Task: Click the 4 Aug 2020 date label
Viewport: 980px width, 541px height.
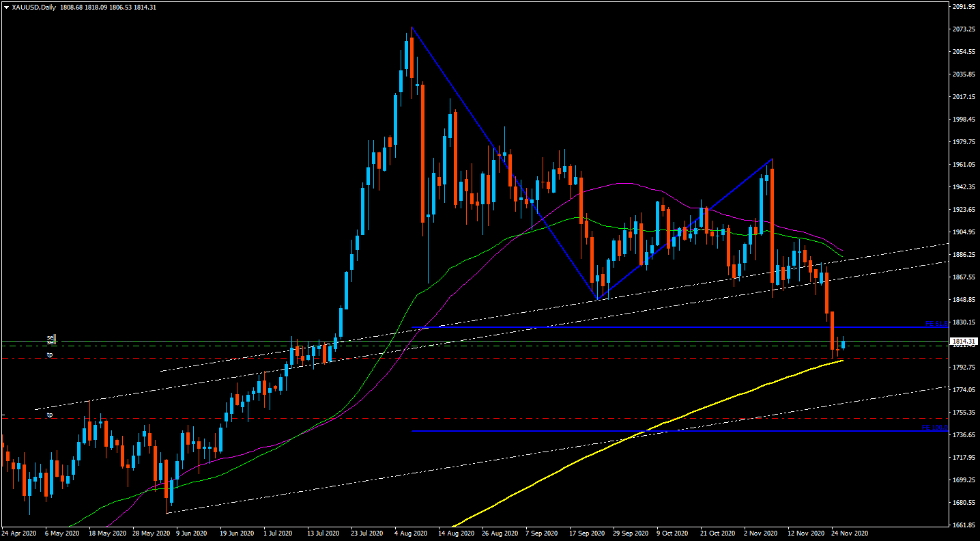Action: [410, 533]
